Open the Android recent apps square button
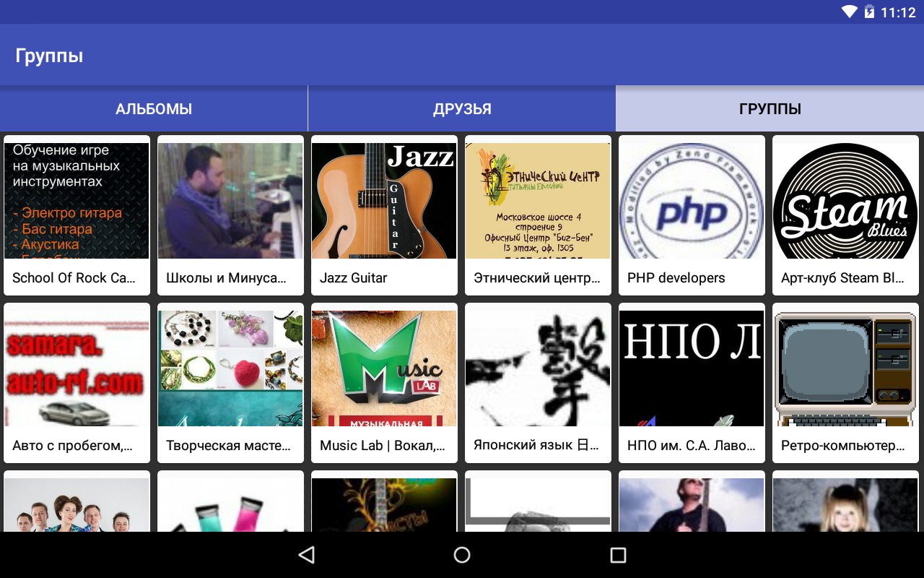Screen dimensions: 924x578 [617, 555]
